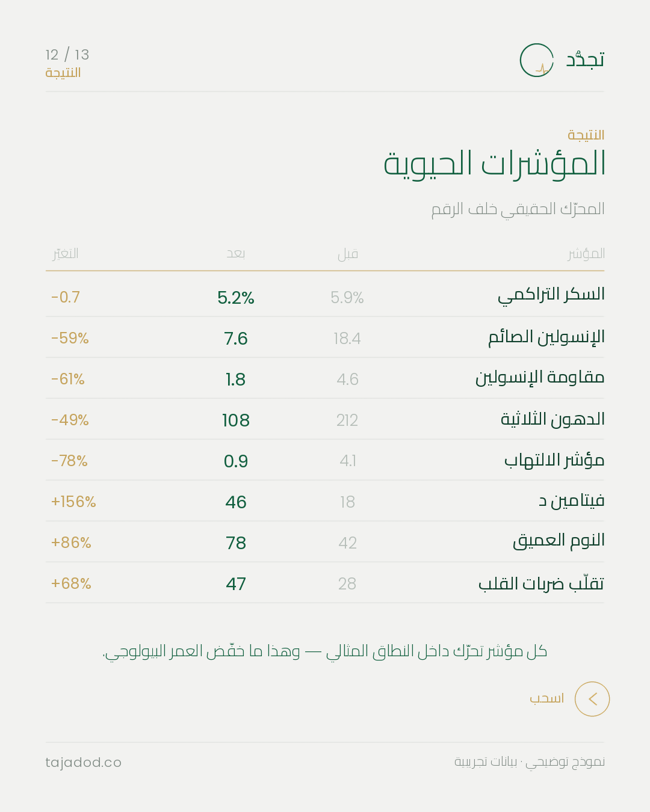Viewport: 650px width, 812px height.
Task: Click the swipe arrow circle icon
Action: [x=592, y=699]
